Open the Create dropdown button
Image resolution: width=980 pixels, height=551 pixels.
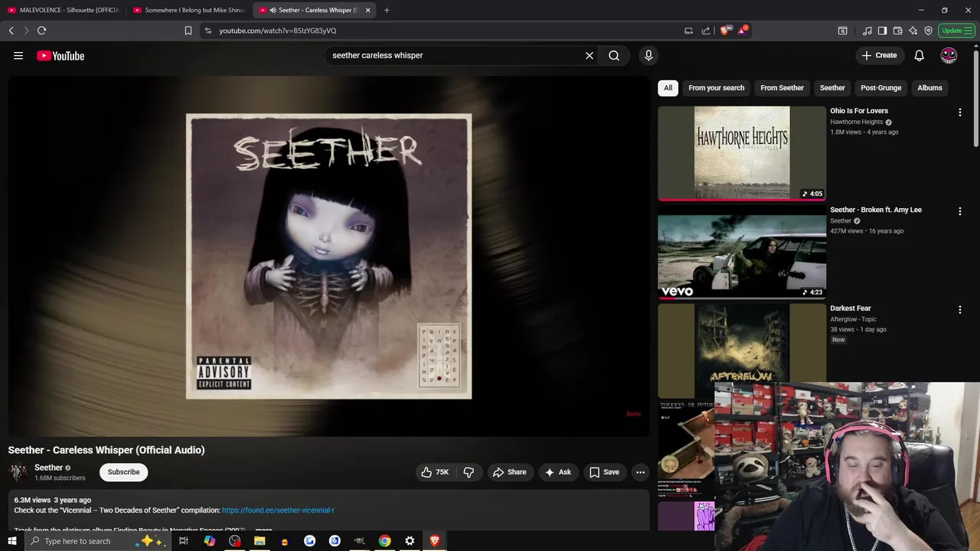[x=879, y=55]
